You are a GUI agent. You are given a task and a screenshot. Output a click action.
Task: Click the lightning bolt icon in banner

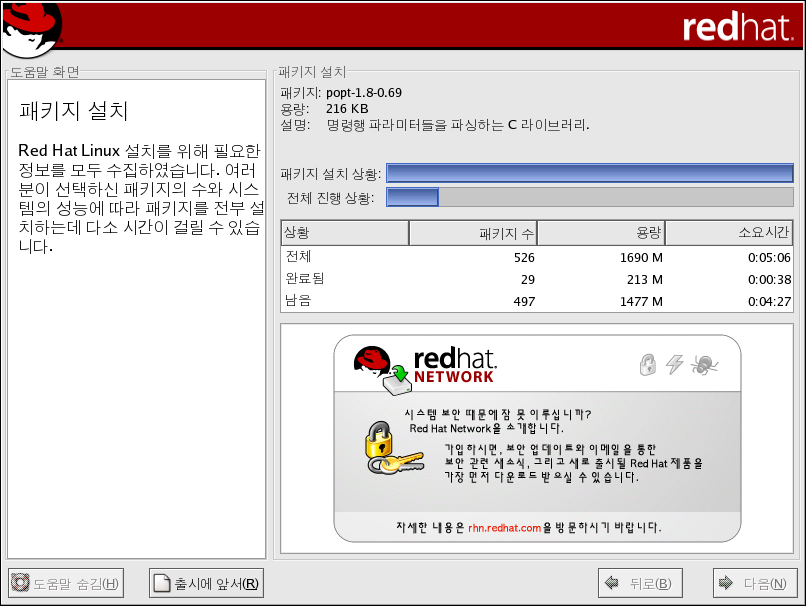(x=674, y=365)
